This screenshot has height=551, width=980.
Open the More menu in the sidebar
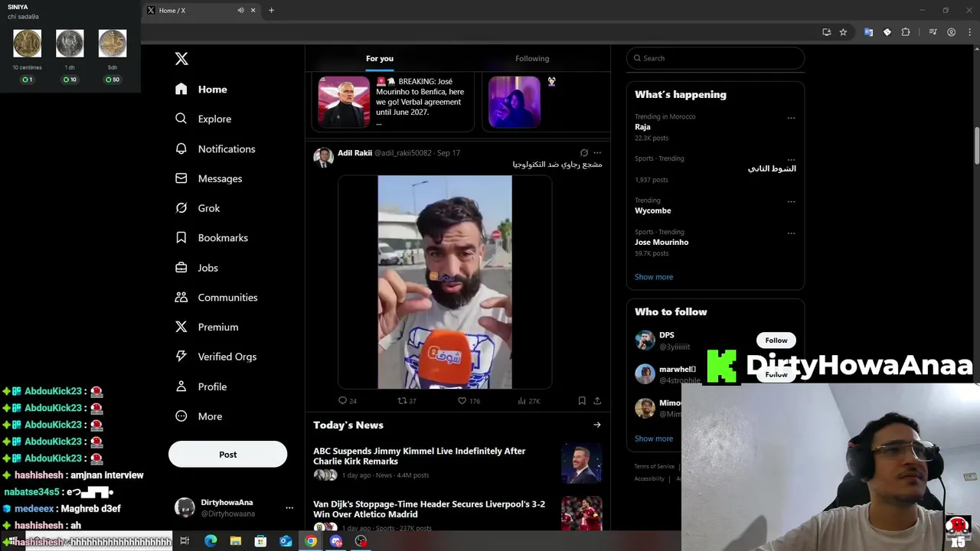[198, 416]
